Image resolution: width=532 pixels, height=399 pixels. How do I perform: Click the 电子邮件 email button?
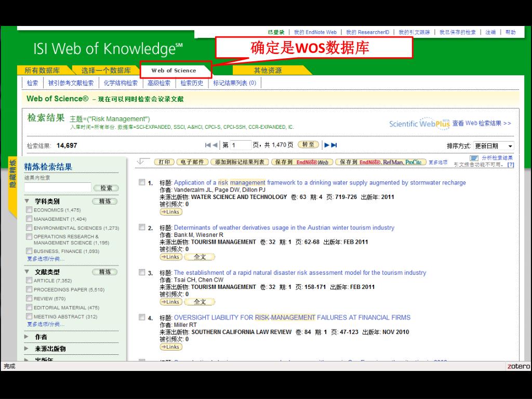click(192, 162)
